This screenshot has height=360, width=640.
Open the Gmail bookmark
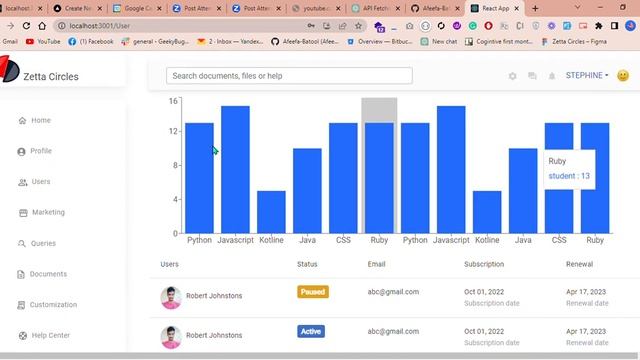tap(9, 41)
